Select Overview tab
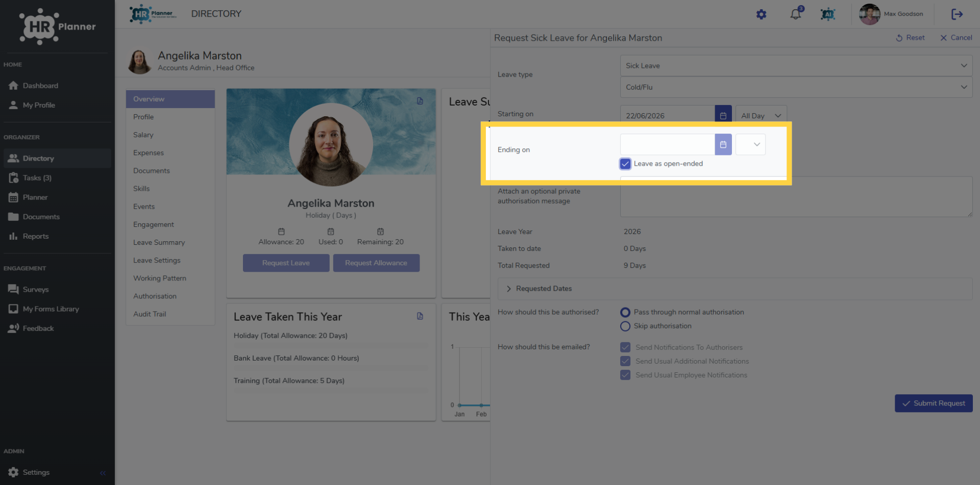The height and width of the screenshot is (485, 980). pos(170,99)
